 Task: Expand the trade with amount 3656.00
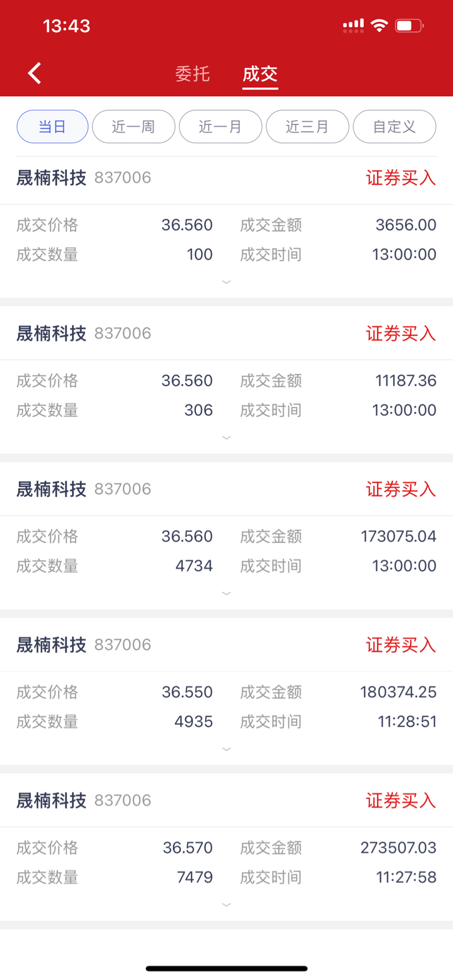pos(226,282)
